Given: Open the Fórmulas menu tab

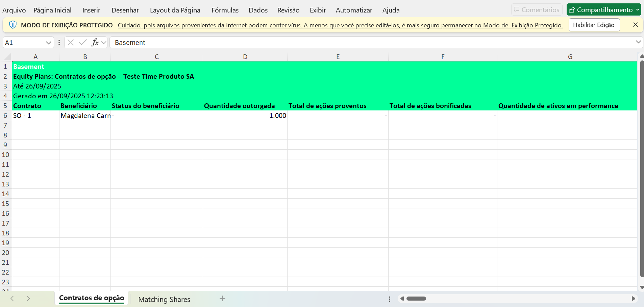Looking at the screenshot, I should 225,10.
